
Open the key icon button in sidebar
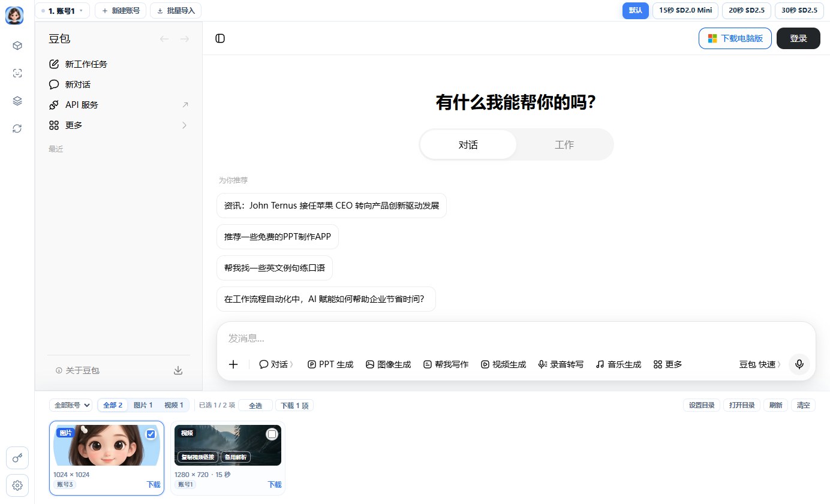pyautogui.click(x=17, y=458)
